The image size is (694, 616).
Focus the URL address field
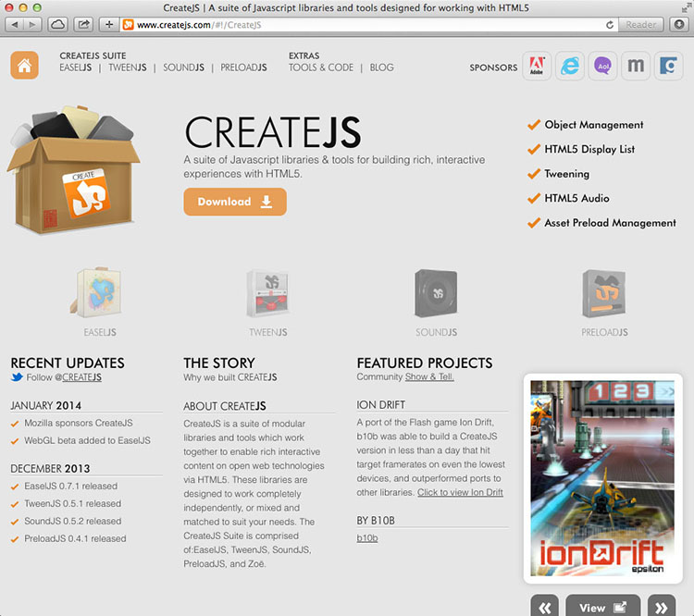click(367, 25)
